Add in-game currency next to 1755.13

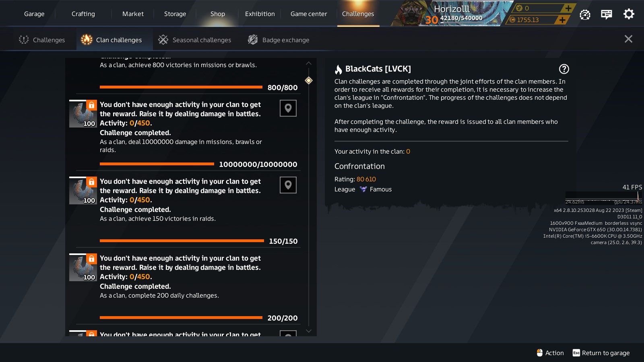coord(562,20)
